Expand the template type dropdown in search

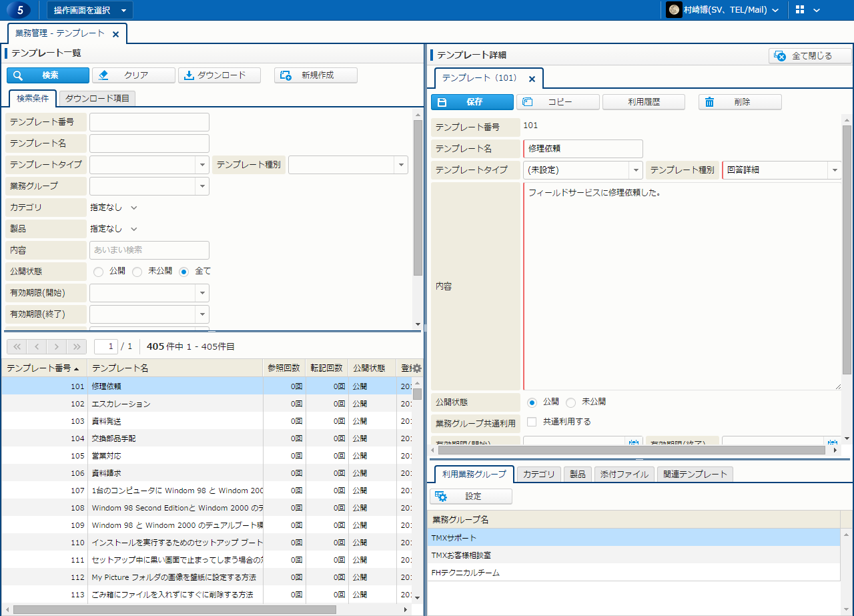point(203,165)
